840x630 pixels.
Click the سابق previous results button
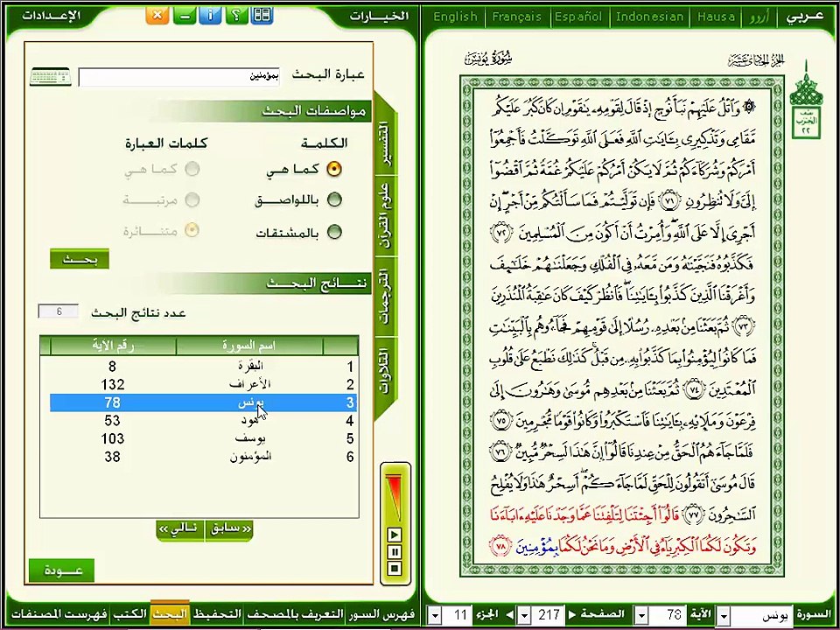229,529
